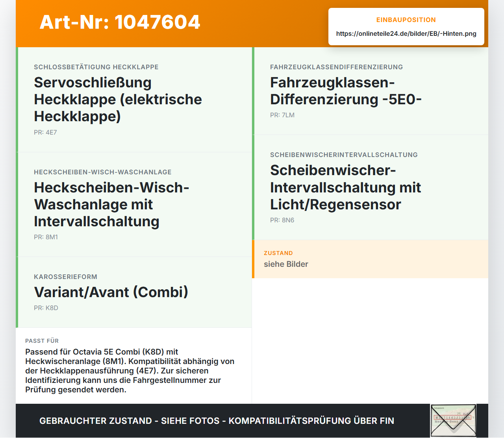Click the PR: 7LM code label

[282, 115]
